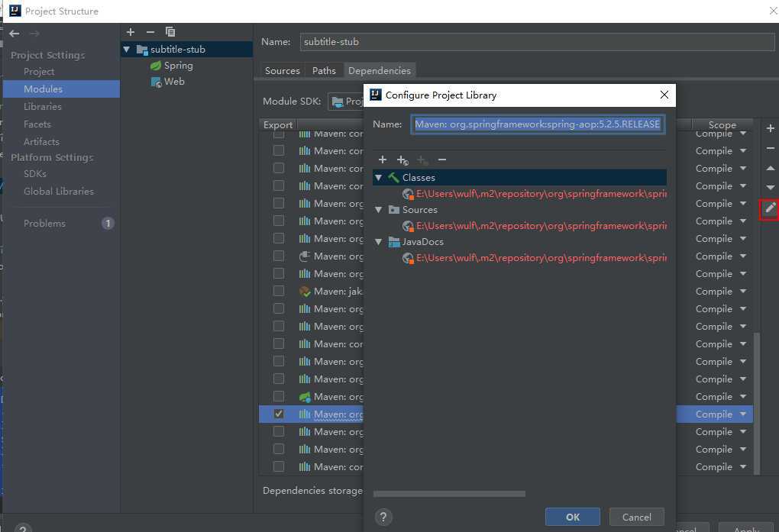The height and width of the screenshot is (532, 779).
Task: Uncheck the export checkbox of the highlighted row
Action: [279, 414]
